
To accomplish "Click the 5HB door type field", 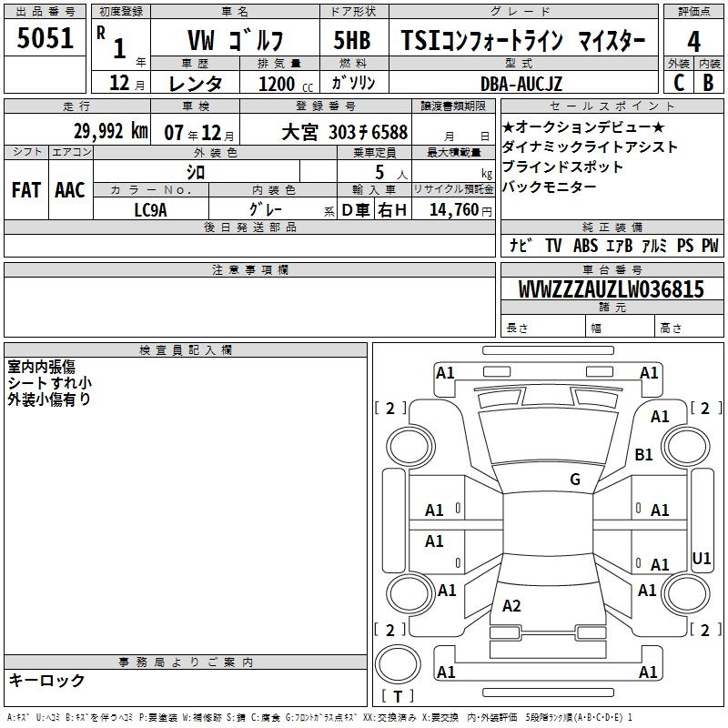I will click(x=352, y=41).
